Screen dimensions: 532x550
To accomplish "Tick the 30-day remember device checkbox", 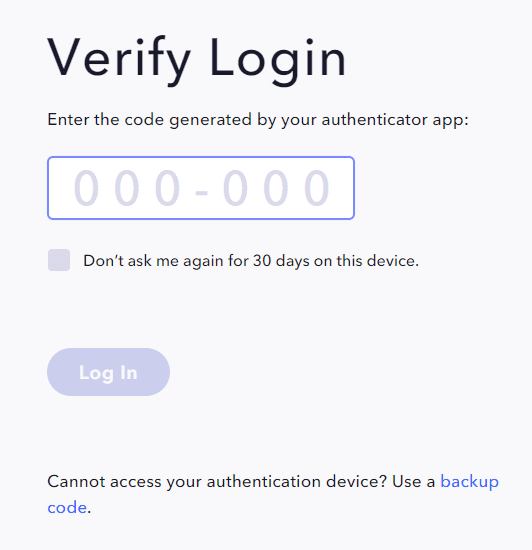I will click(x=59, y=260).
